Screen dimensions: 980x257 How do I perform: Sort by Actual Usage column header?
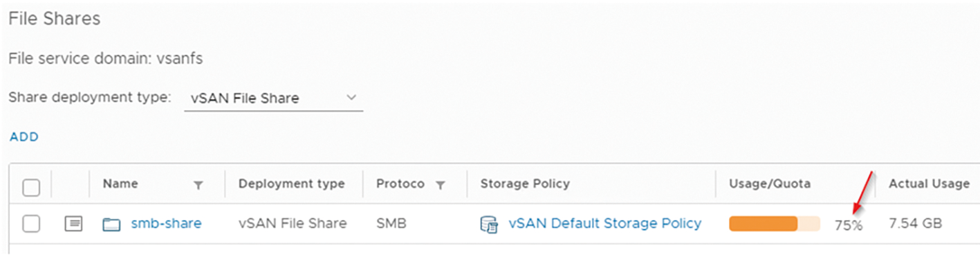pyautogui.click(x=929, y=184)
